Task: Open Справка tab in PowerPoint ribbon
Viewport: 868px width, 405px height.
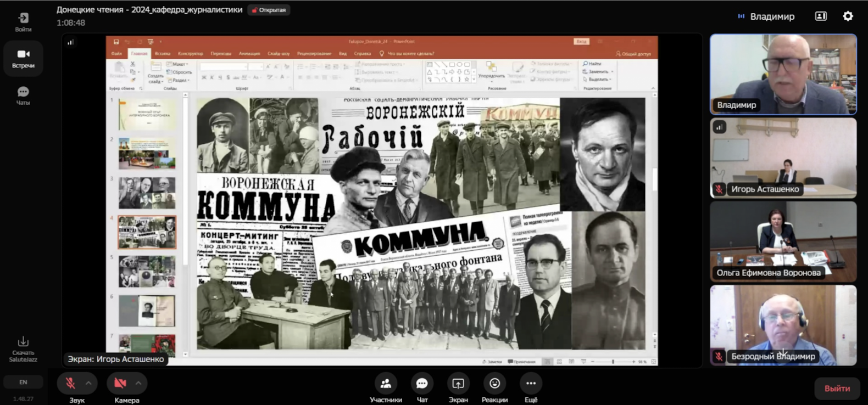Action: 363,54
